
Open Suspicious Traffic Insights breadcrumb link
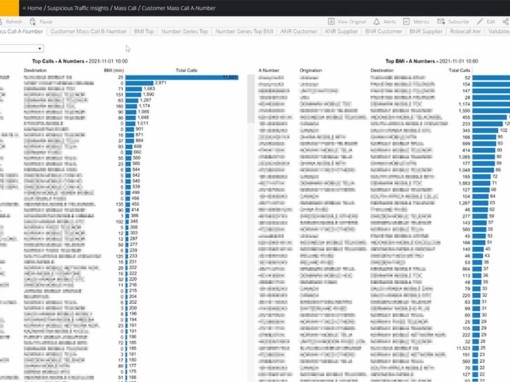click(78, 8)
